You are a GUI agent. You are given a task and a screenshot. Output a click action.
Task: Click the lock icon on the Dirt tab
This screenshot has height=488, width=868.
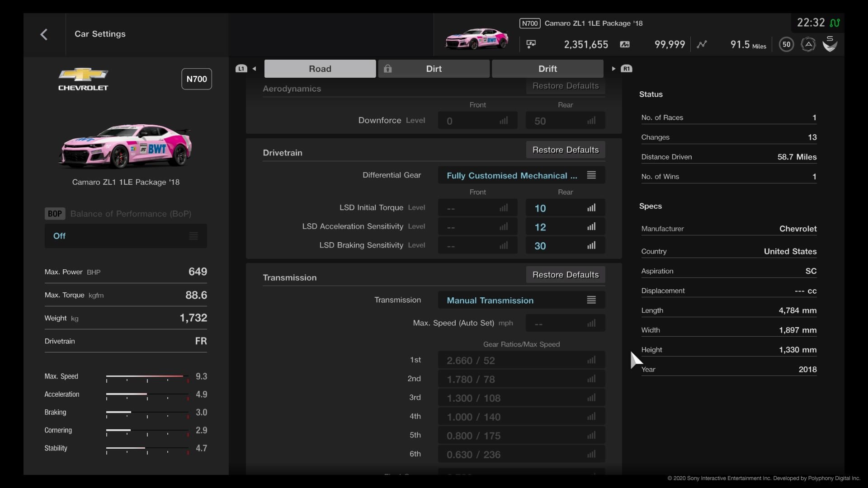(x=387, y=69)
